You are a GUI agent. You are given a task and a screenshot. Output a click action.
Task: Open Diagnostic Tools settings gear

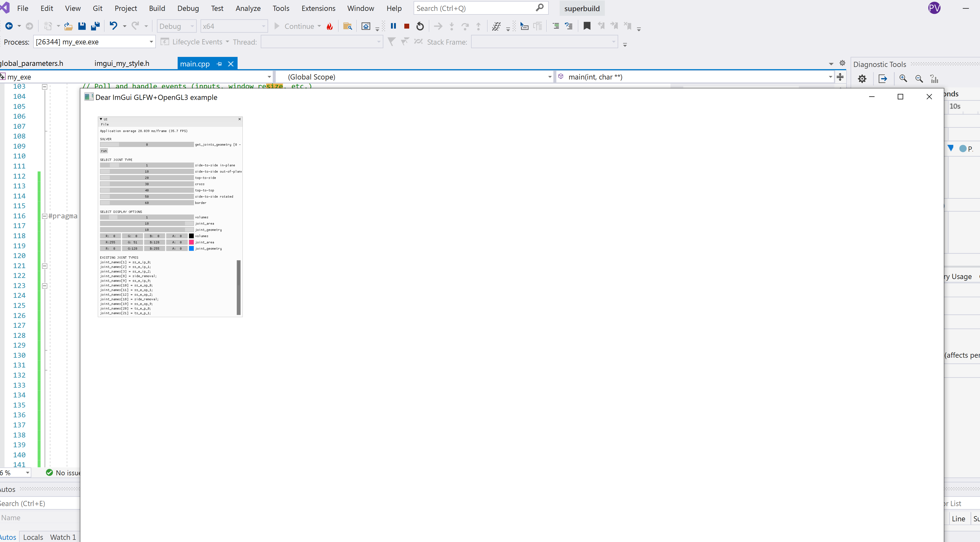[x=862, y=79]
